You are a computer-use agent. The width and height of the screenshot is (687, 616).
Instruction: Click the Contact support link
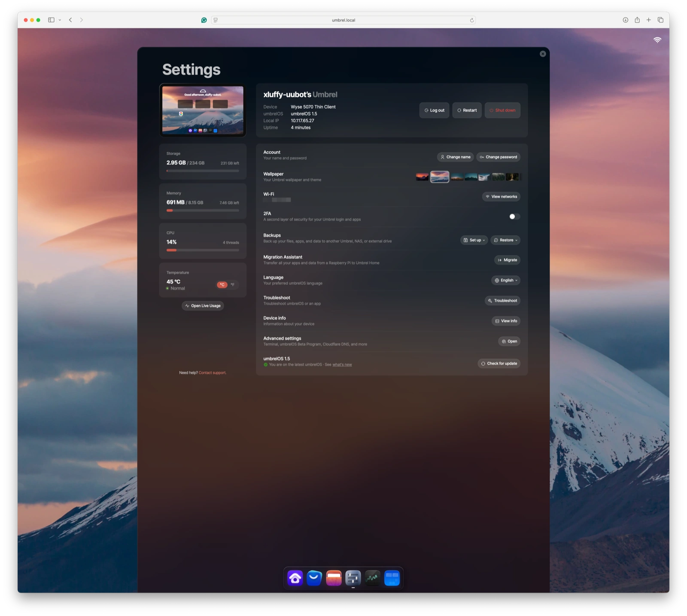point(212,373)
